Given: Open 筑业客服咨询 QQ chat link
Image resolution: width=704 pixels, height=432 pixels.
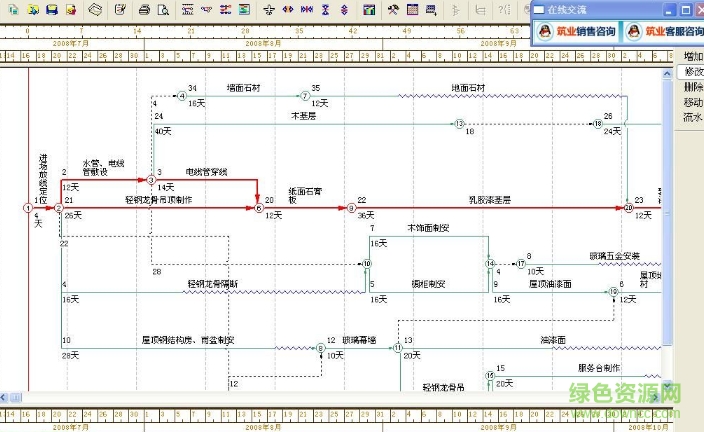Looking at the screenshot, I should pyautogui.click(x=664, y=31).
